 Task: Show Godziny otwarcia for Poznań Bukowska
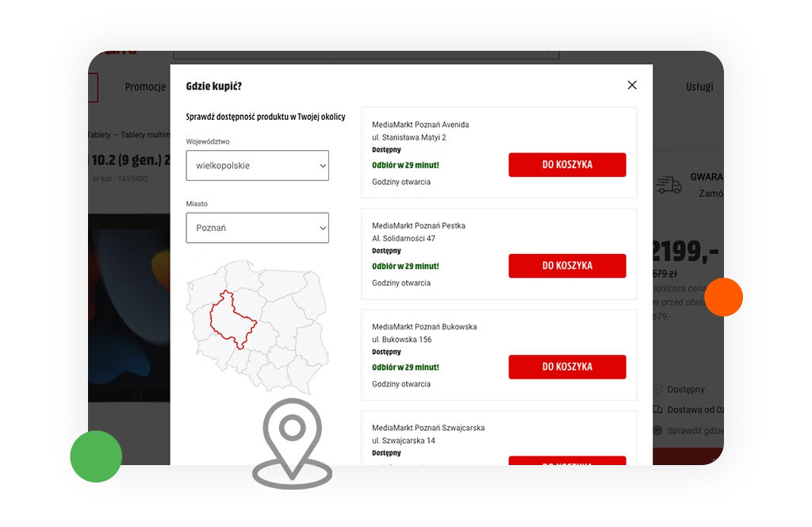401,384
